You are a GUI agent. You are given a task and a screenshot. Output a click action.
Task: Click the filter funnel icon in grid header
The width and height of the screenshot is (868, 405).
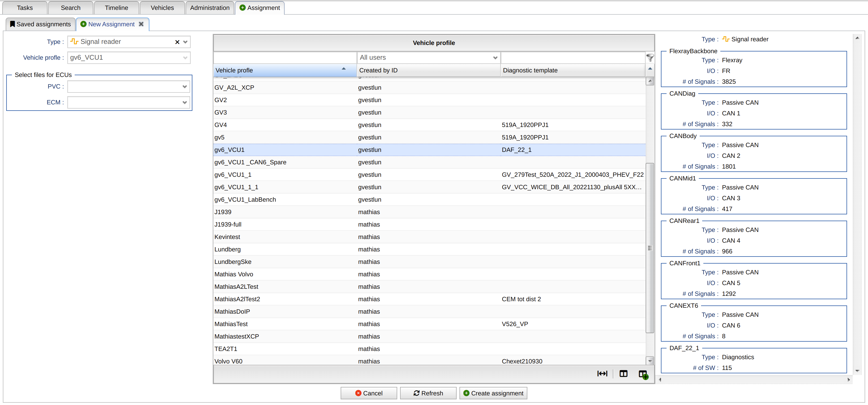pyautogui.click(x=650, y=58)
